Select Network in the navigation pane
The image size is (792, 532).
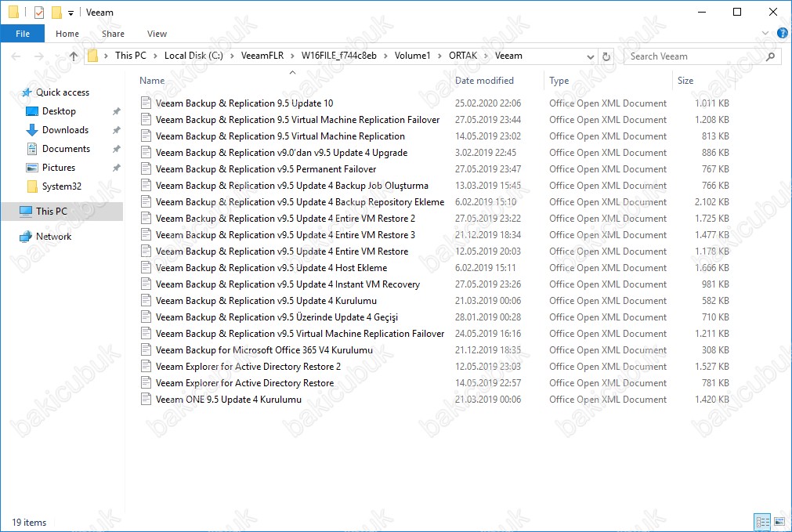click(x=53, y=237)
